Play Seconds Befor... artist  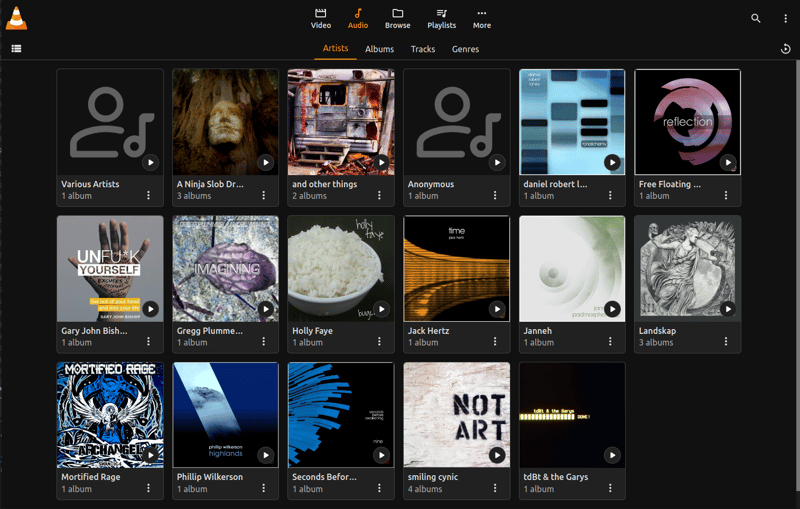381,455
